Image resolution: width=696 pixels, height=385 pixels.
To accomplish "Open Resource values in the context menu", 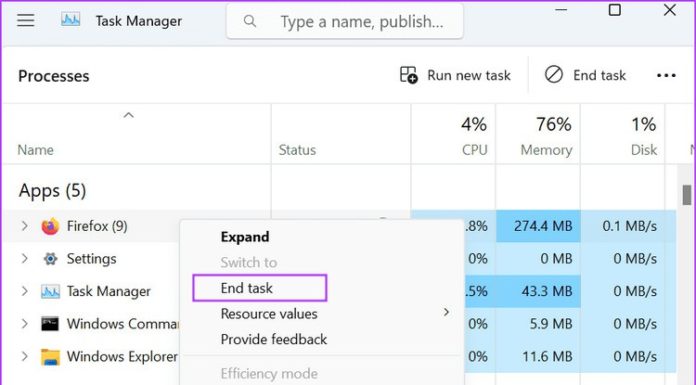I will (x=269, y=314).
